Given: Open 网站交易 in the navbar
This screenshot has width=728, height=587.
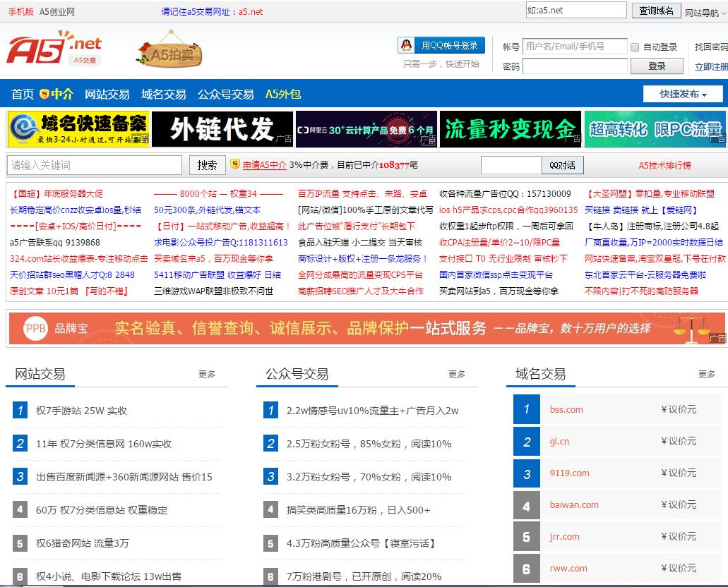Looking at the screenshot, I should [x=107, y=95].
